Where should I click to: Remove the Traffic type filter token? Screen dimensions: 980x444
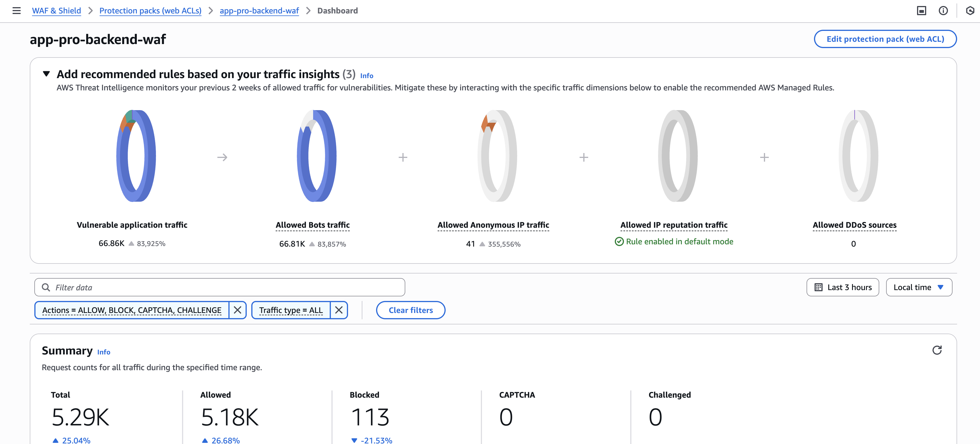tap(339, 310)
